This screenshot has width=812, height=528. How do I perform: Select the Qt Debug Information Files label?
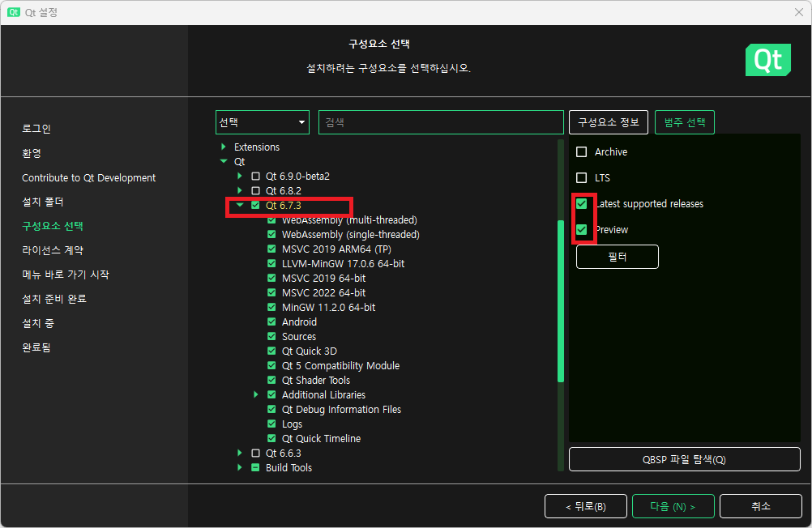tap(341, 409)
